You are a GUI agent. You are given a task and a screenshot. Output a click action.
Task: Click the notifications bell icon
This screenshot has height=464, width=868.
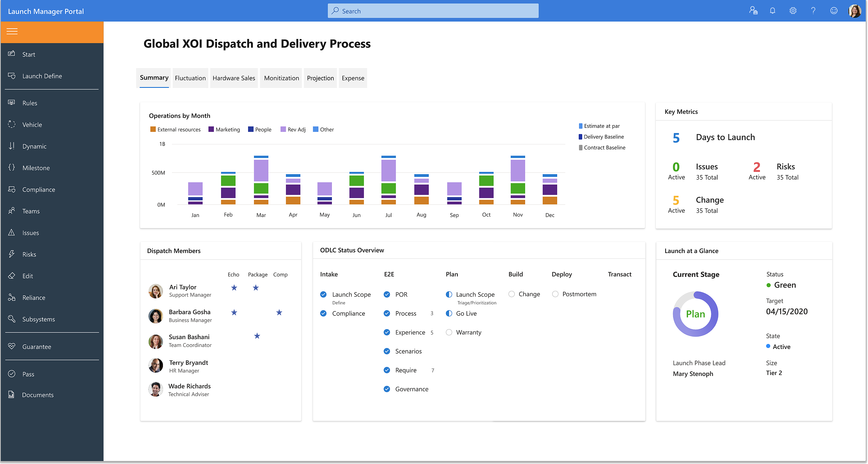[x=773, y=11]
